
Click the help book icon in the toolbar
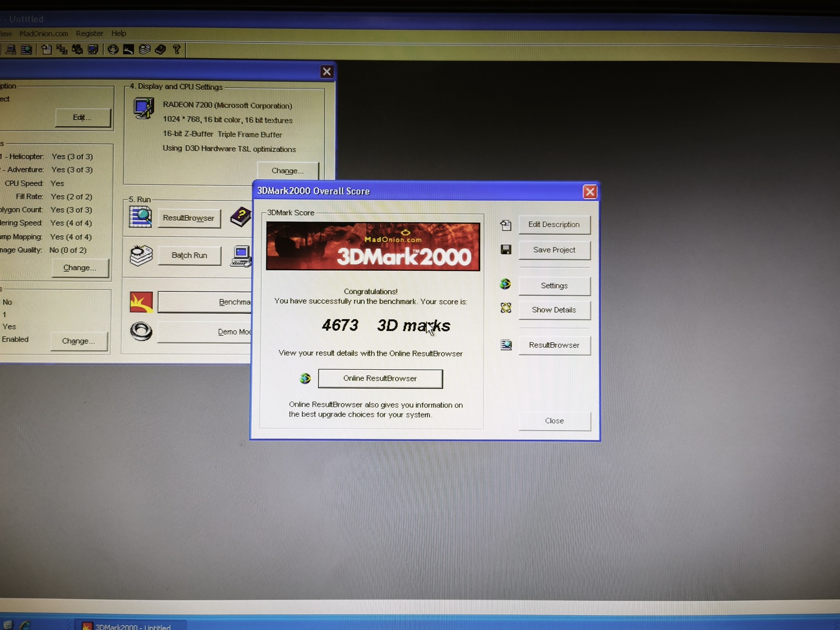(x=160, y=49)
